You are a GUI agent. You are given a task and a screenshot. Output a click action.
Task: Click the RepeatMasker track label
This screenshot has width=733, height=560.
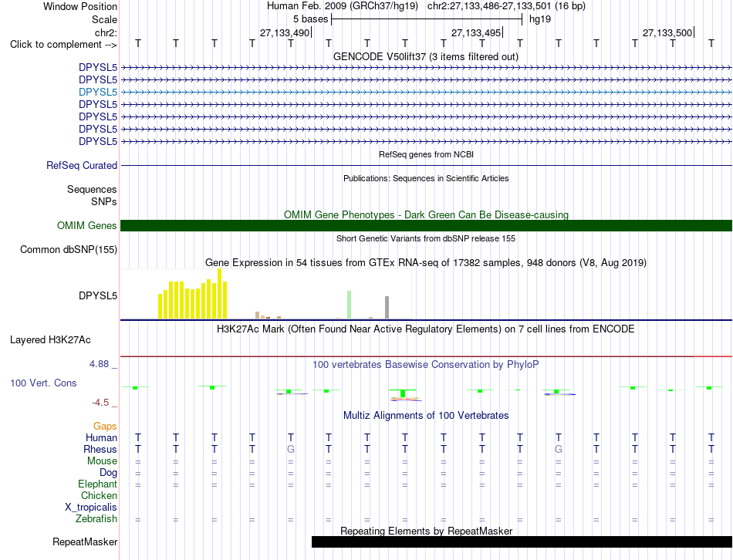click(x=85, y=542)
